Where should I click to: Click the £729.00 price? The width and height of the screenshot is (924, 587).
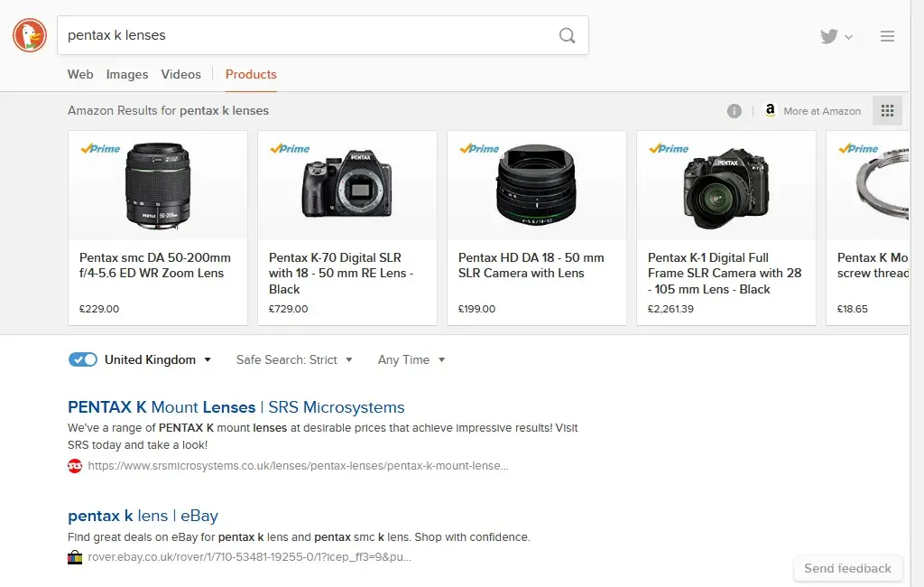pyautogui.click(x=288, y=309)
